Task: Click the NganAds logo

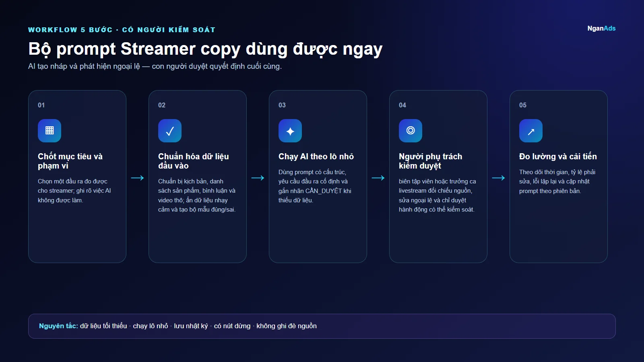Action: click(601, 28)
